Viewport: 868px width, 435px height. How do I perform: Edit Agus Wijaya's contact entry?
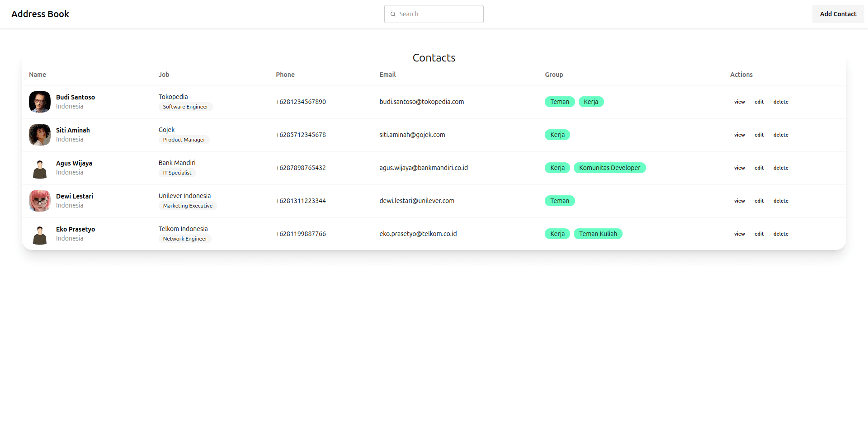759,167
